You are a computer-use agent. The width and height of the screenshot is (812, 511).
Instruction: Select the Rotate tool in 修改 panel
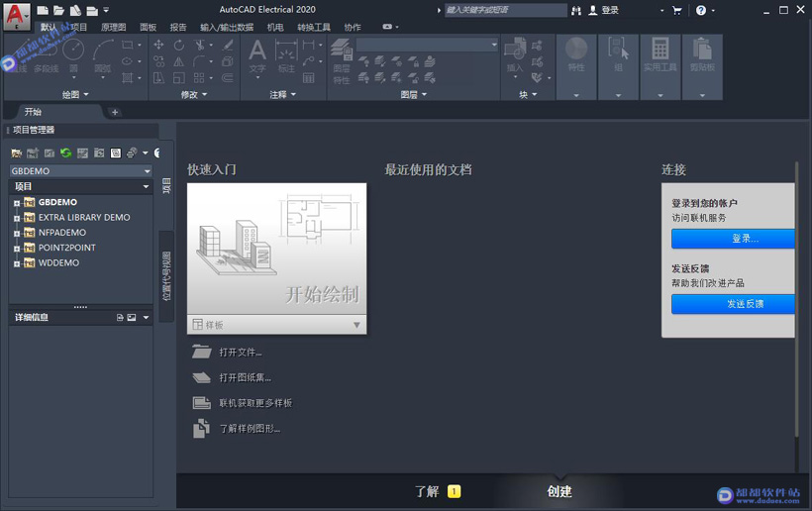click(x=179, y=45)
